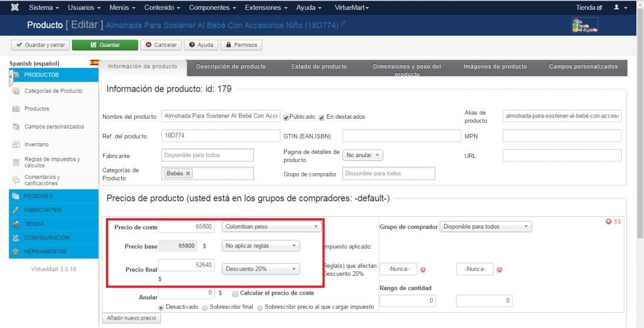Viewport: 644px width, 328px height.
Task: Open Grupo de comprador Disponible para todos dropdown
Action: [x=485, y=226]
